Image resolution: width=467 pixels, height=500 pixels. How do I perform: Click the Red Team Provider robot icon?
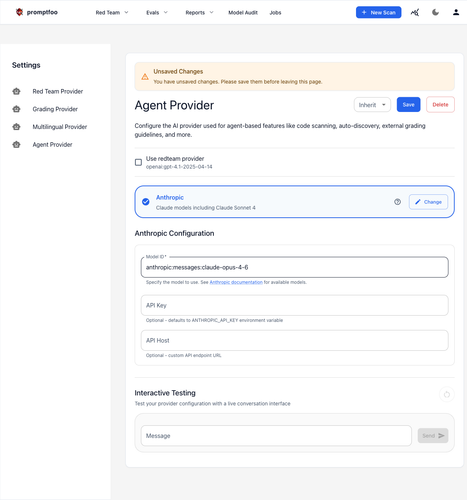pos(16,91)
